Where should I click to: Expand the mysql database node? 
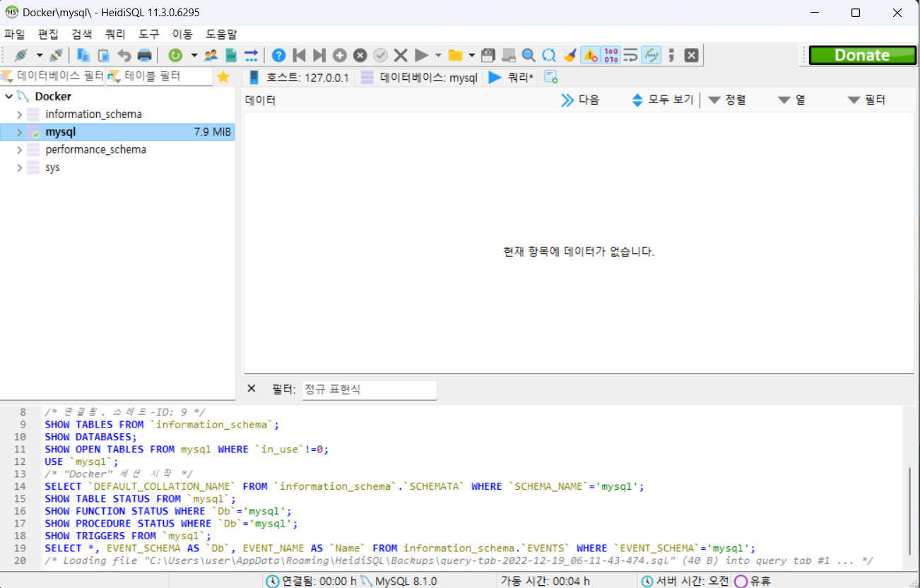point(20,132)
